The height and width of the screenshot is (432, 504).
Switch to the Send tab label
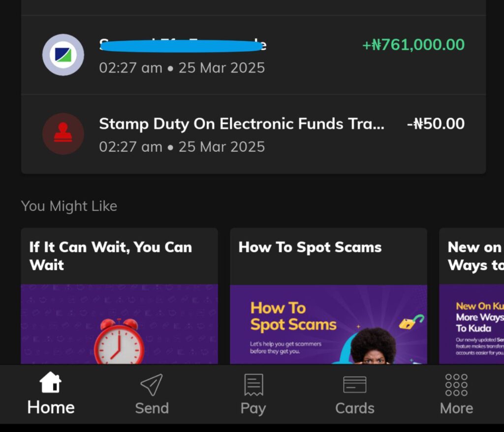point(152,408)
